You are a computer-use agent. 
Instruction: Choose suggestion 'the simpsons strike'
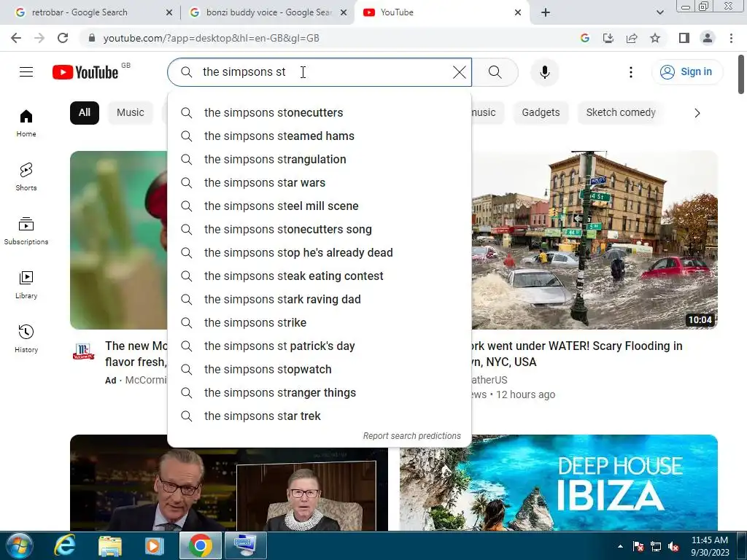pos(320,323)
